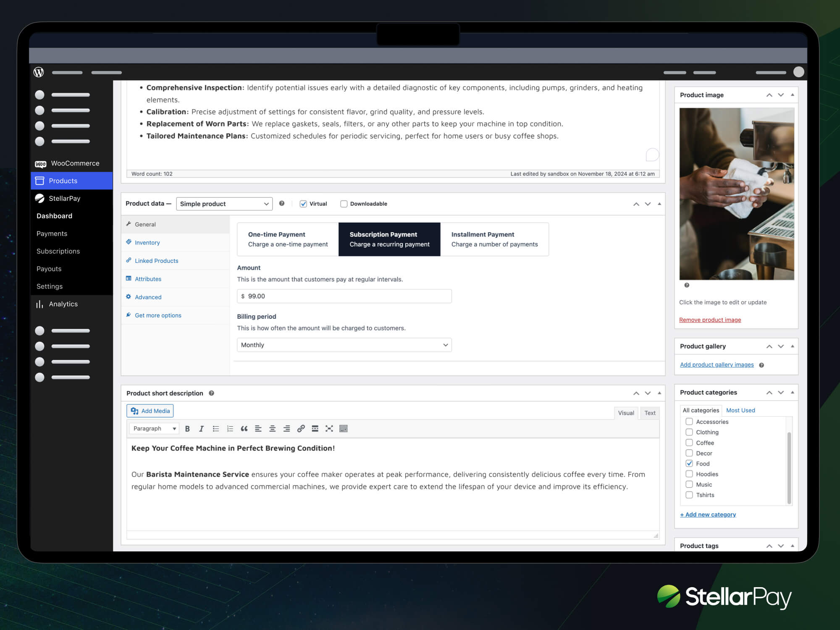This screenshot has height=630, width=840.
Task: Open the WooCommerce menu icon
Action: point(41,164)
